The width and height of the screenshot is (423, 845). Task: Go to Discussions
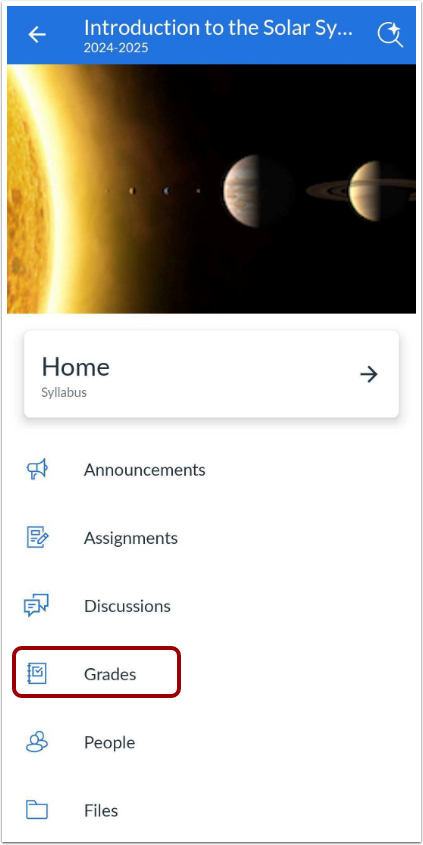coord(211,606)
